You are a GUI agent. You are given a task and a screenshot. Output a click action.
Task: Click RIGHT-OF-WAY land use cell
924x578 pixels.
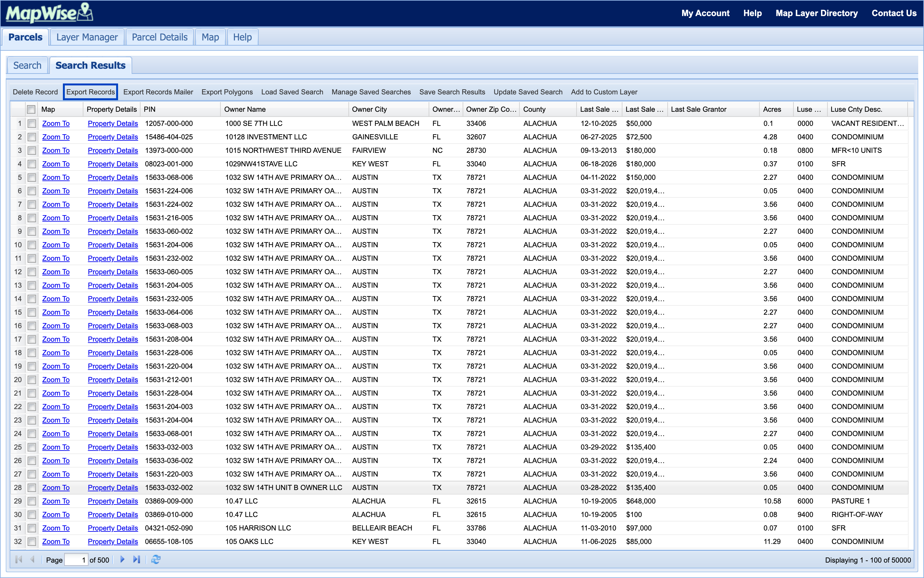(857, 514)
